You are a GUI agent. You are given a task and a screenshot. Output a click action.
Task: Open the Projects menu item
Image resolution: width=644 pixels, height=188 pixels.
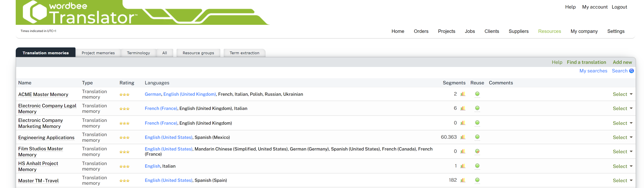(x=446, y=31)
